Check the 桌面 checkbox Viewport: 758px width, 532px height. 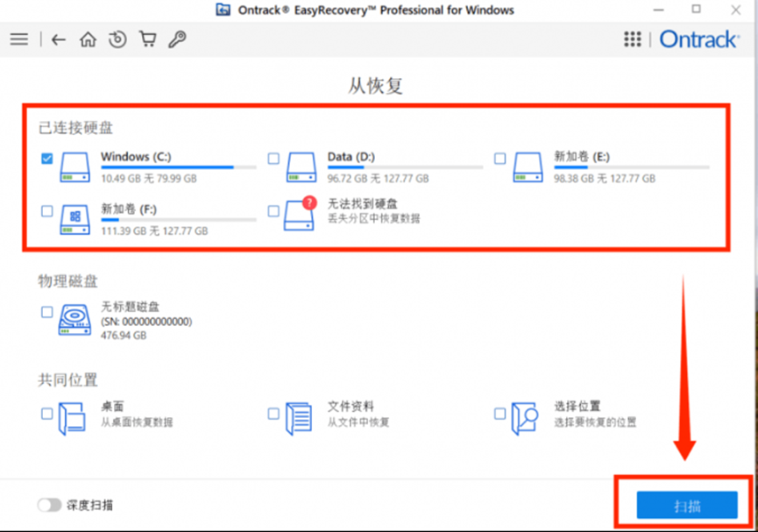[x=47, y=414]
